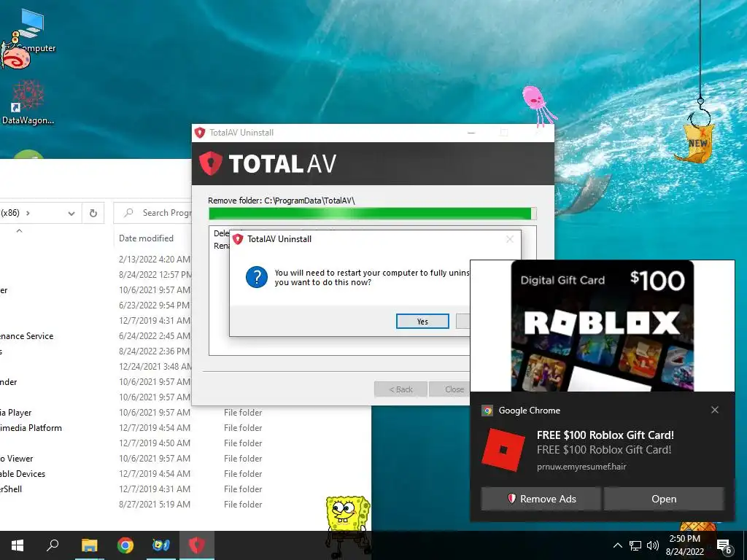The height and width of the screenshot is (560, 747).
Task: Sort by Date modified column header
Action: pyautogui.click(x=146, y=238)
